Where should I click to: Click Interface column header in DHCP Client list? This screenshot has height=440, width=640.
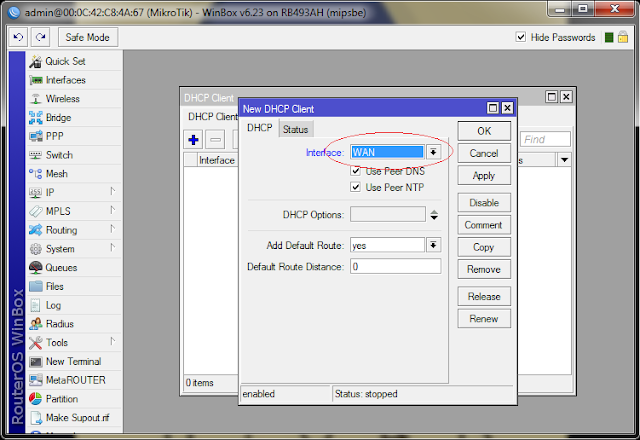click(x=217, y=160)
